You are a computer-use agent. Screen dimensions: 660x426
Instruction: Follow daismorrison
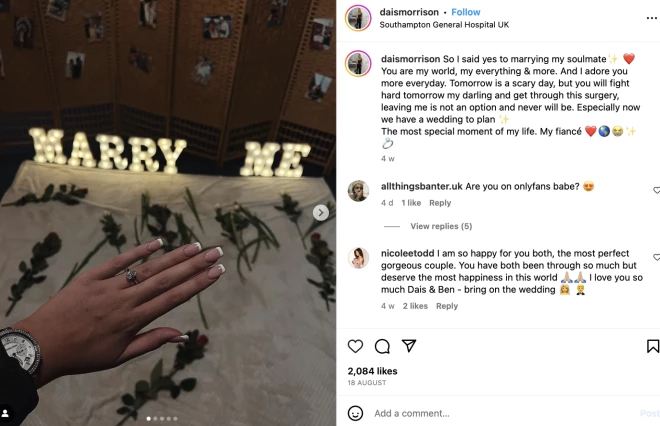[466, 12]
